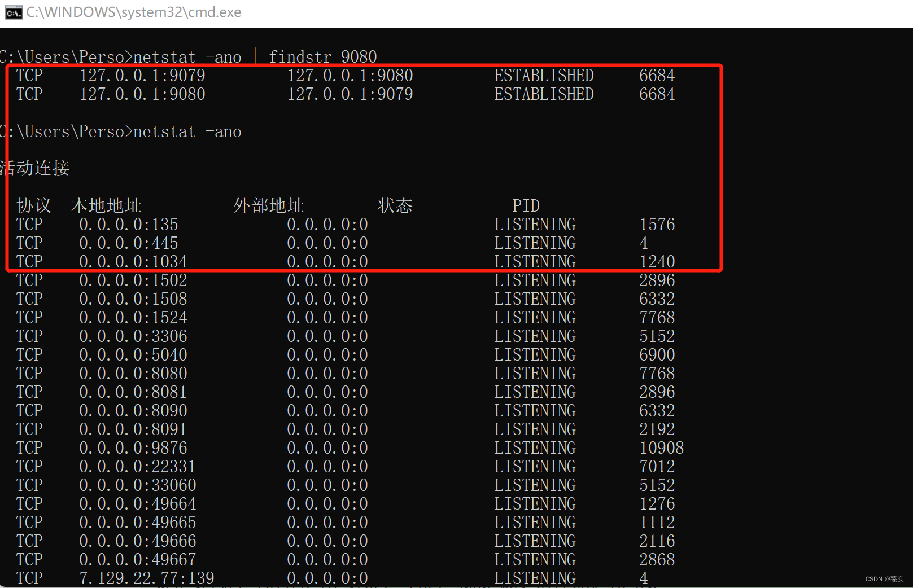Click the window title C:\WINDOWS\system32\cmd.exe

pos(134,12)
